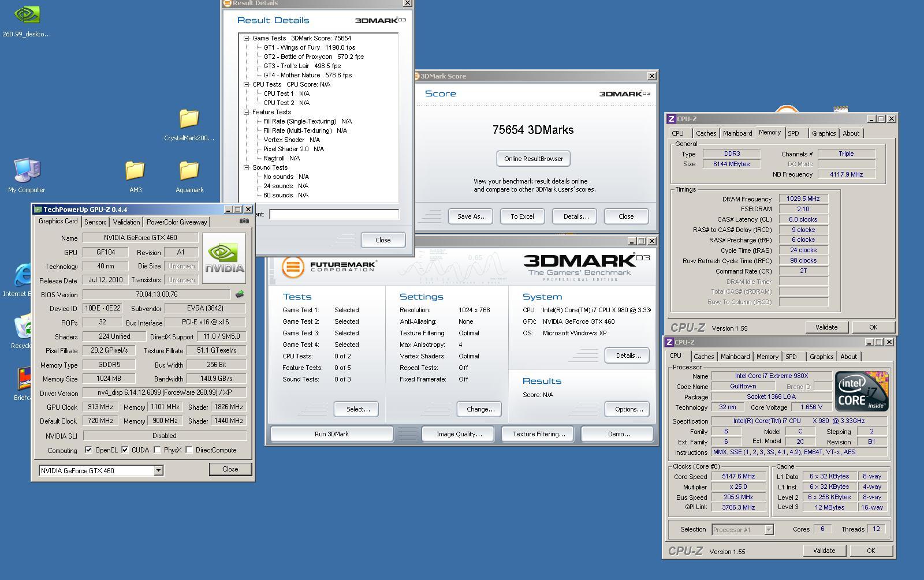924x580 pixels.
Task: Click Details in the 3DMark Score window
Action: [576, 216]
